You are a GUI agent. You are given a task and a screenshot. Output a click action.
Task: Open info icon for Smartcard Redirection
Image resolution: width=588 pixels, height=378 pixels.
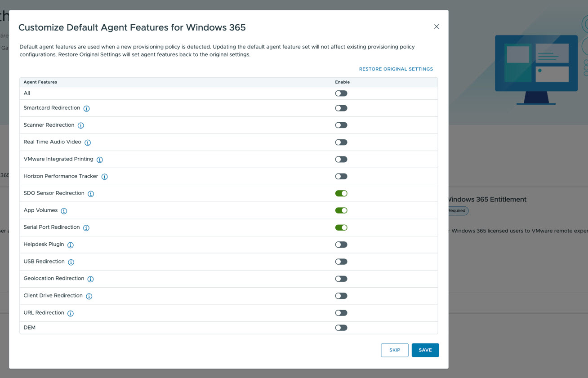[86, 108]
